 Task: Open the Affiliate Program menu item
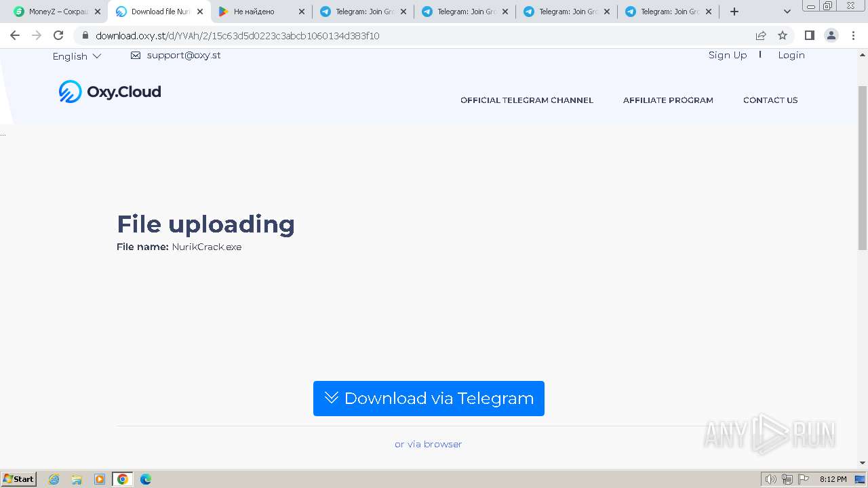668,100
